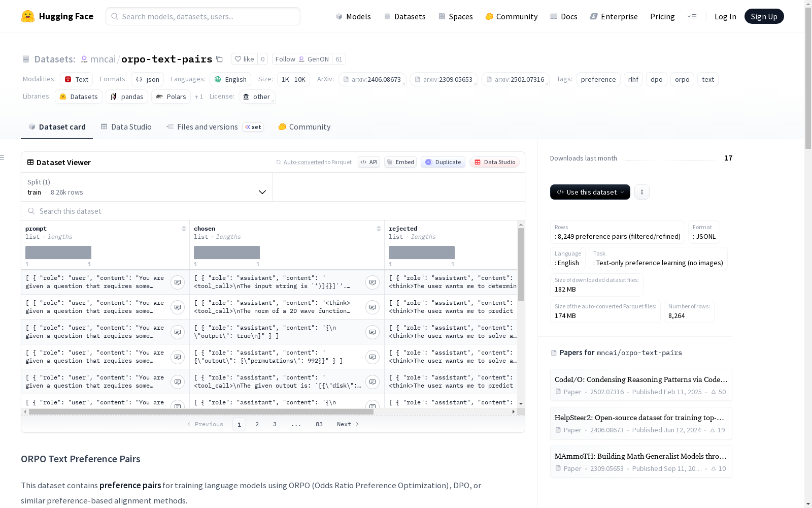Go to page 2 of dataset rows
The image size is (812, 508).
tap(257, 424)
